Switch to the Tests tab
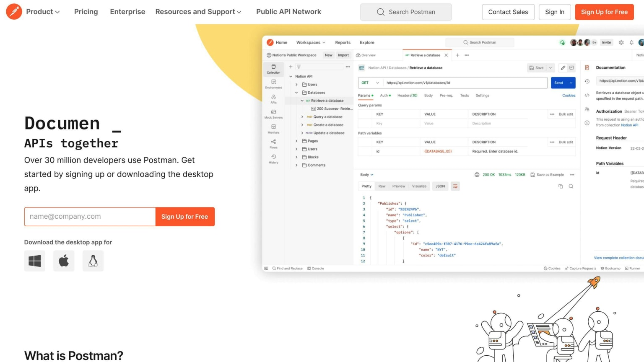The height and width of the screenshot is (362, 644). [464, 96]
